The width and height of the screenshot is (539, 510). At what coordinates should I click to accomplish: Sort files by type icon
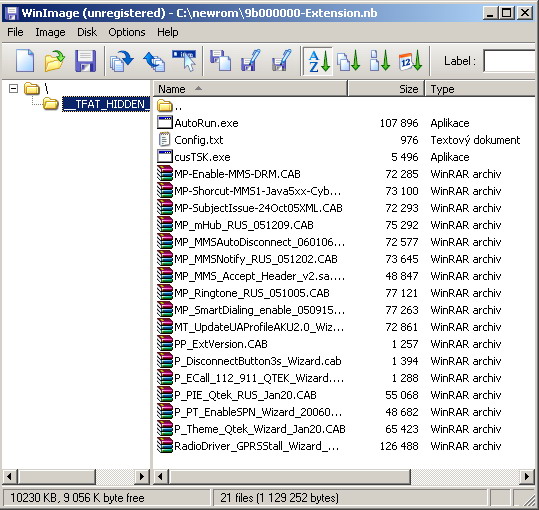pos(349,61)
